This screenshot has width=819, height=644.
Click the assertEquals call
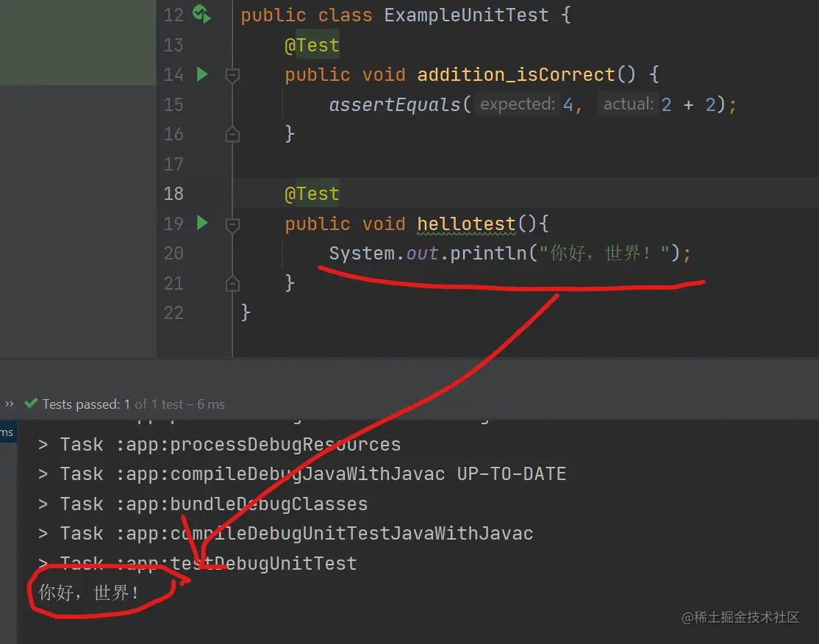point(394,104)
